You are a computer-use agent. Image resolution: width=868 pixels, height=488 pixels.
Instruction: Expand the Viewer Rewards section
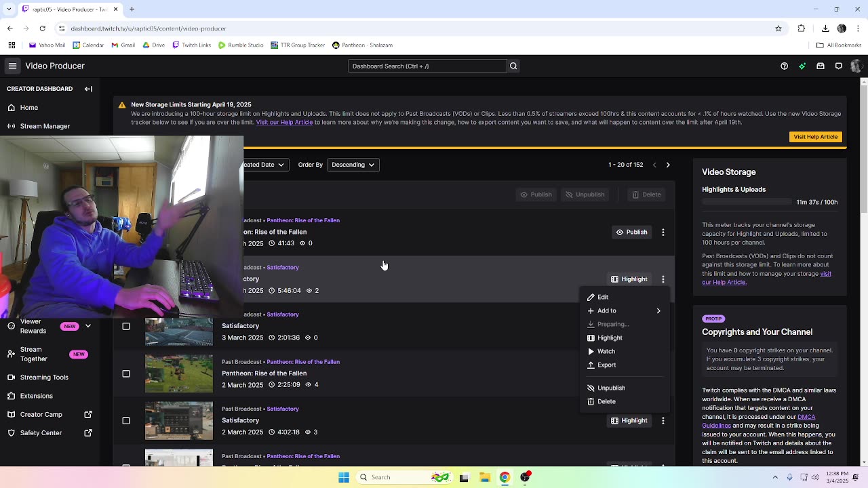point(87,326)
